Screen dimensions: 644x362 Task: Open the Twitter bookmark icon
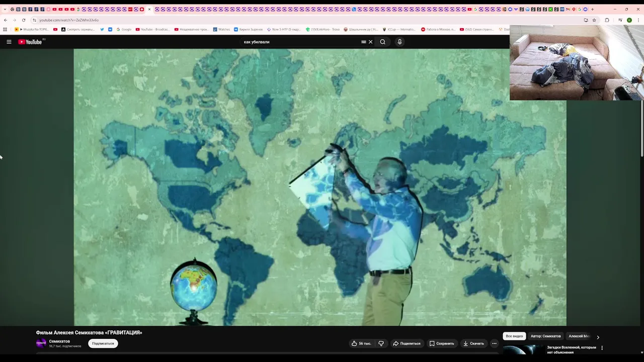click(102, 29)
